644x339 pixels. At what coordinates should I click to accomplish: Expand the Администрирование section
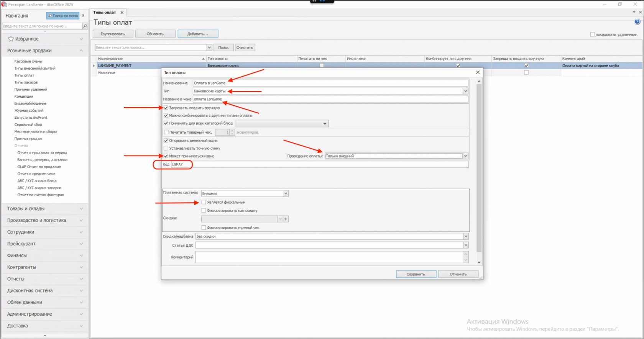(x=44, y=314)
